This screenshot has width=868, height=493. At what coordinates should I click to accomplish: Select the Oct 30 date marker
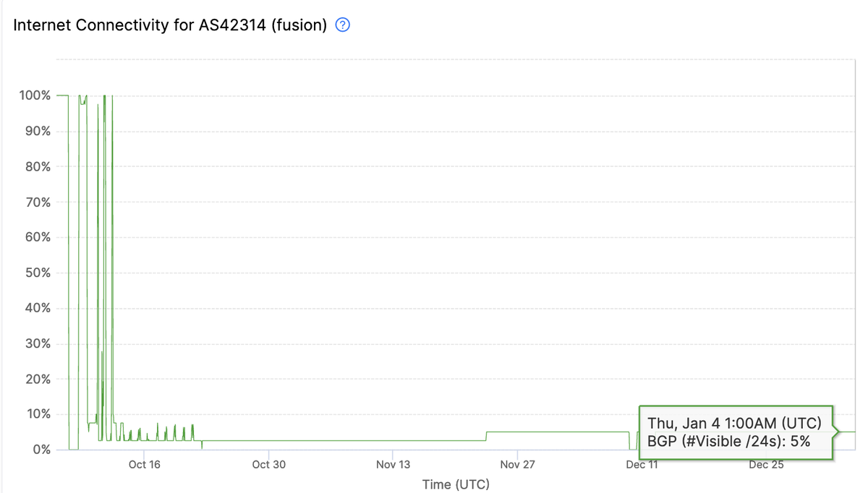click(x=268, y=464)
